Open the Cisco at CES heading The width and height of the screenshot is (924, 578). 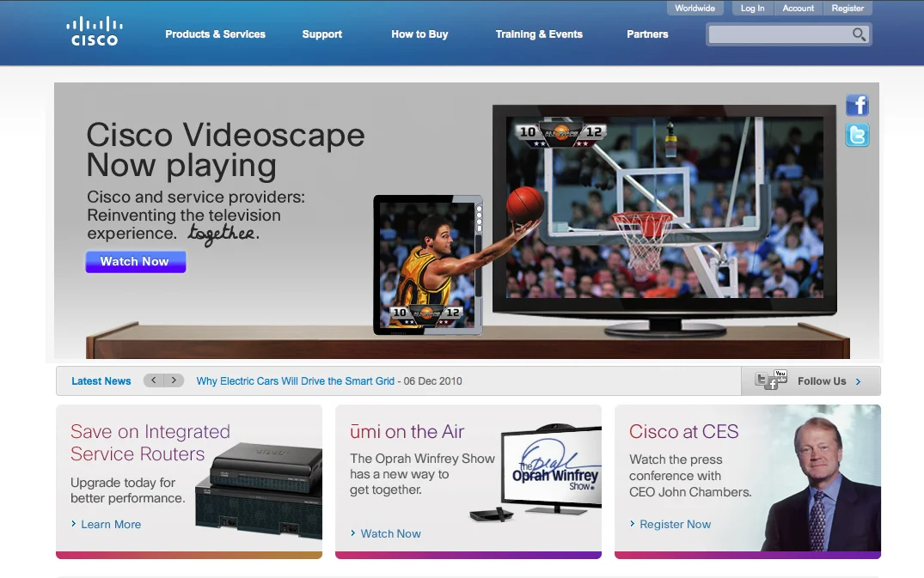tap(683, 431)
